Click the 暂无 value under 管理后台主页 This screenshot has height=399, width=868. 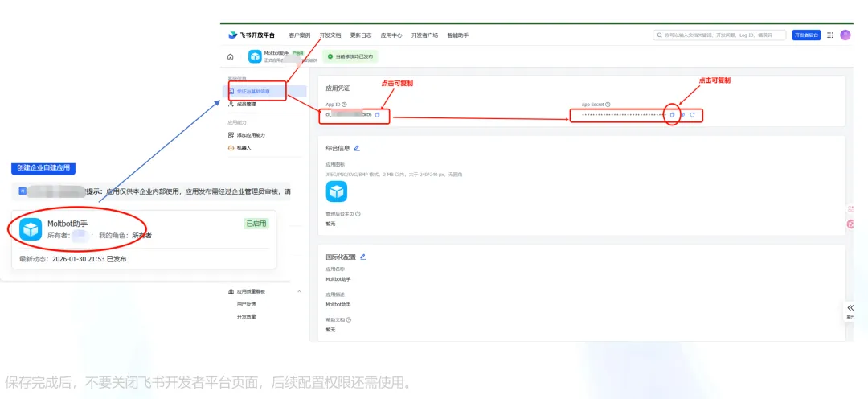pyautogui.click(x=330, y=224)
